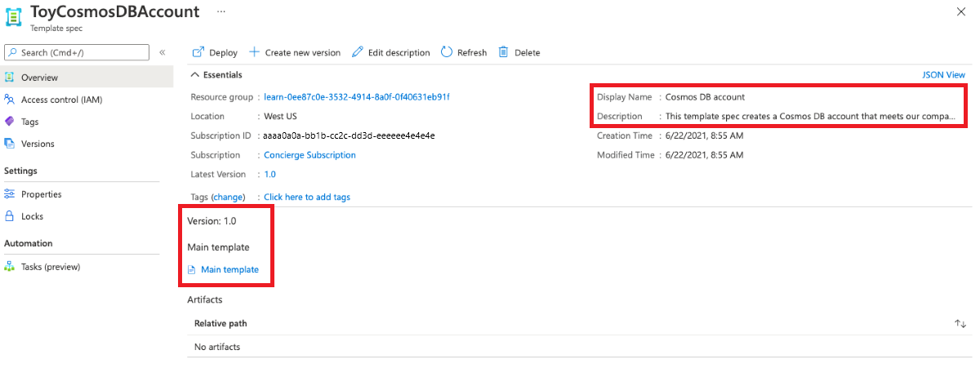The image size is (980, 368).
Task: Open the learn-0ee87c0e resource group link
Action: point(357,97)
